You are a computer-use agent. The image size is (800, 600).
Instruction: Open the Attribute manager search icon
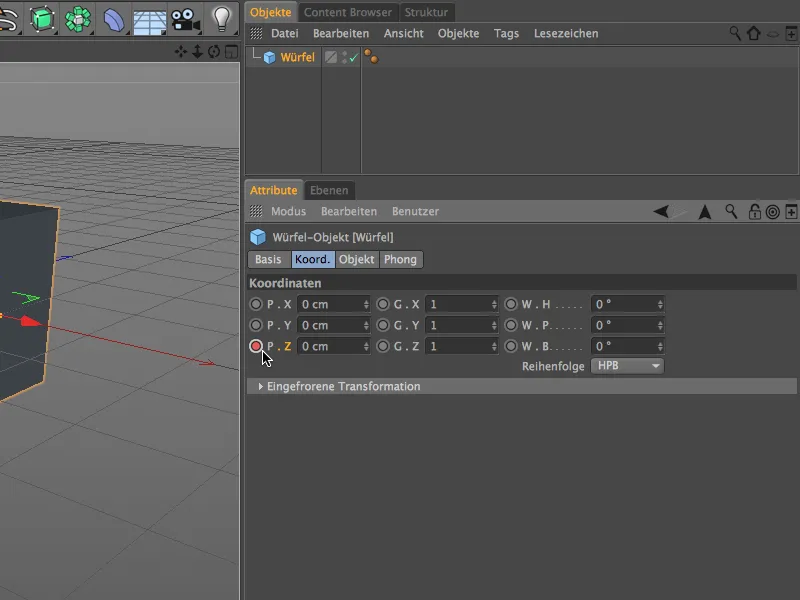click(x=731, y=211)
